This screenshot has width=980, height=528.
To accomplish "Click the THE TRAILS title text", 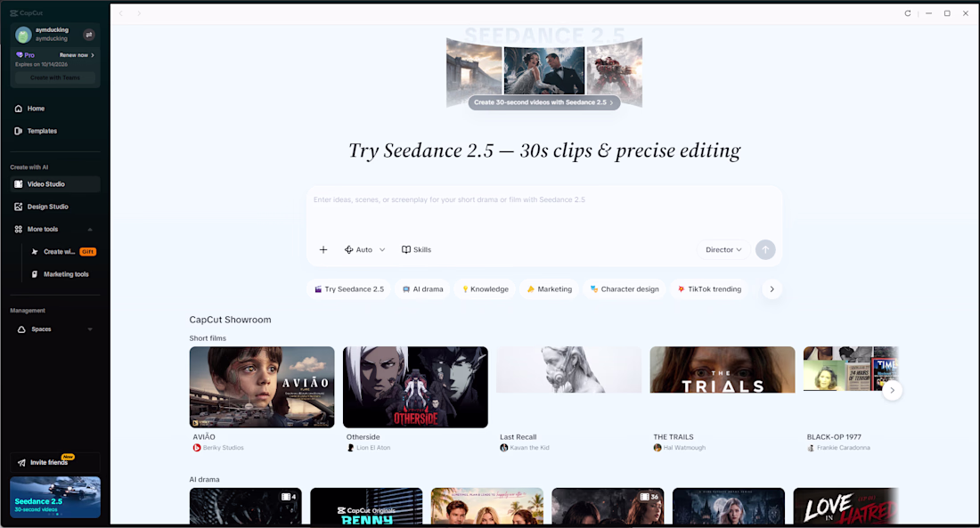I will [674, 437].
